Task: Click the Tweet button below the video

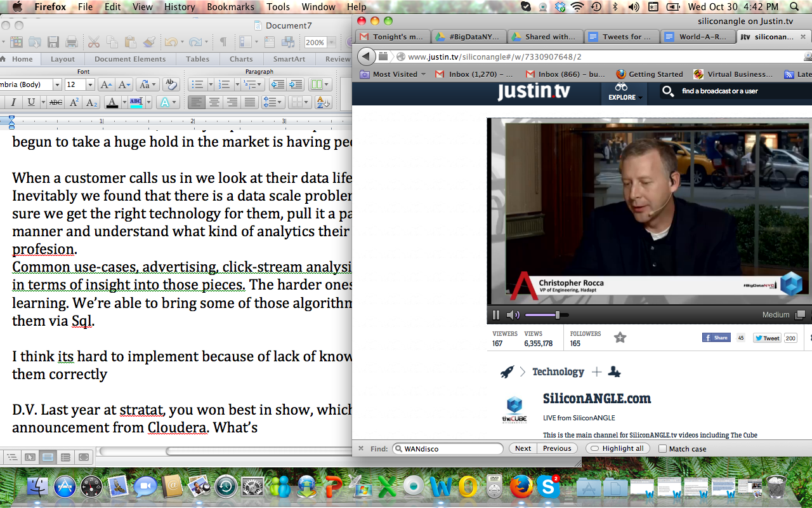Action: pyautogui.click(x=767, y=338)
